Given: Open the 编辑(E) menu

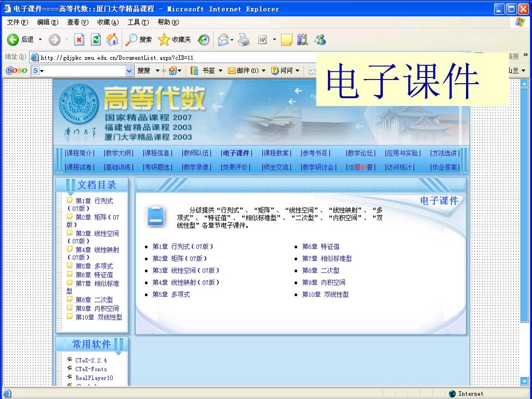Looking at the screenshot, I should click(x=47, y=22).
